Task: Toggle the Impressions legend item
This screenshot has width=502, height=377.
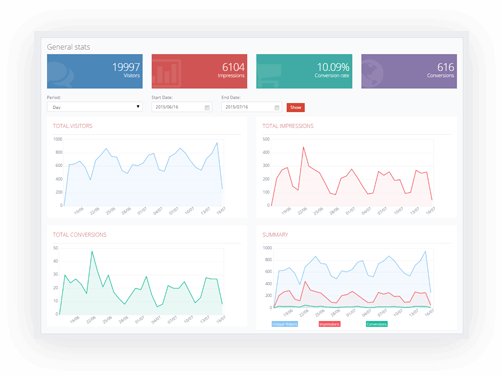Action: [x=329, y=324]
